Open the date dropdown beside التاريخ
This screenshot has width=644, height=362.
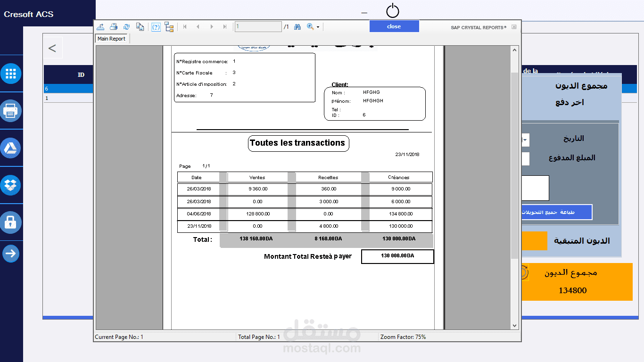(x=526, y=140)
